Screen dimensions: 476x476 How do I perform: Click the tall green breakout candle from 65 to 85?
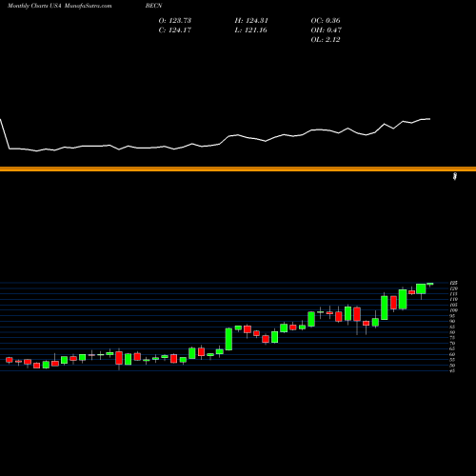228,339
